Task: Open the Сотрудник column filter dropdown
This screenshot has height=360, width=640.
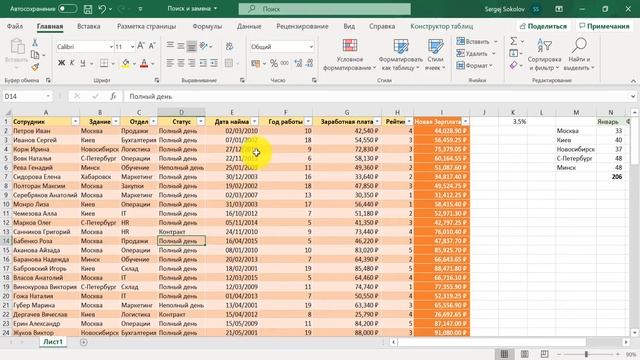Action: [x=75, y=122]
